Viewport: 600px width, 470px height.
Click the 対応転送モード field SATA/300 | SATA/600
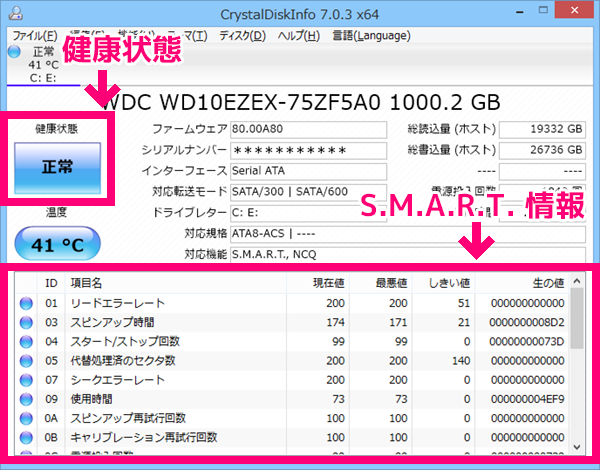tap(308, 192)
